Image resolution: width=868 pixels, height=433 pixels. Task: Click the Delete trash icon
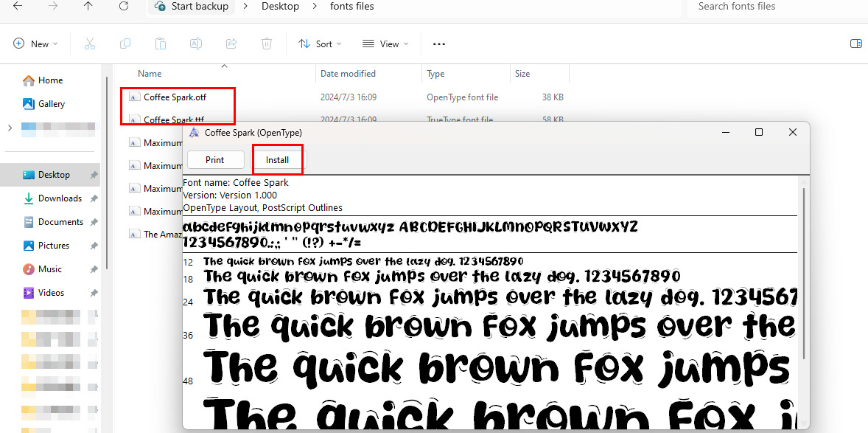click(267, 44)
